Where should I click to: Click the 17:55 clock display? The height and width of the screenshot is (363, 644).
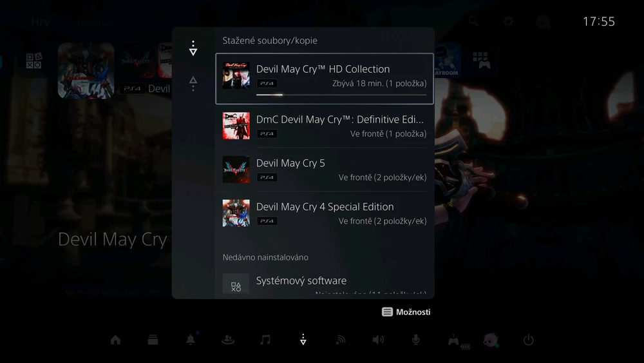(599, 21)
